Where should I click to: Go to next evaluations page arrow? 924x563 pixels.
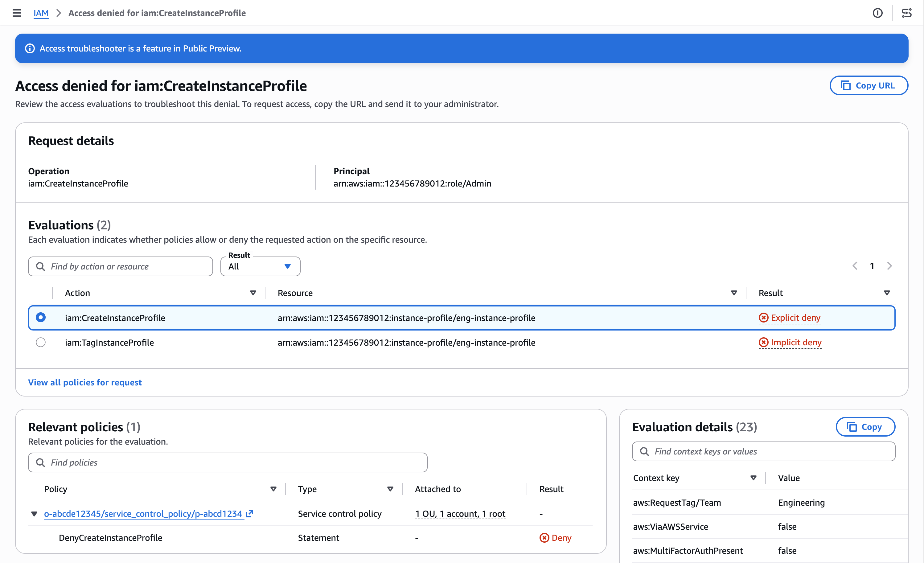coord(889,266)
